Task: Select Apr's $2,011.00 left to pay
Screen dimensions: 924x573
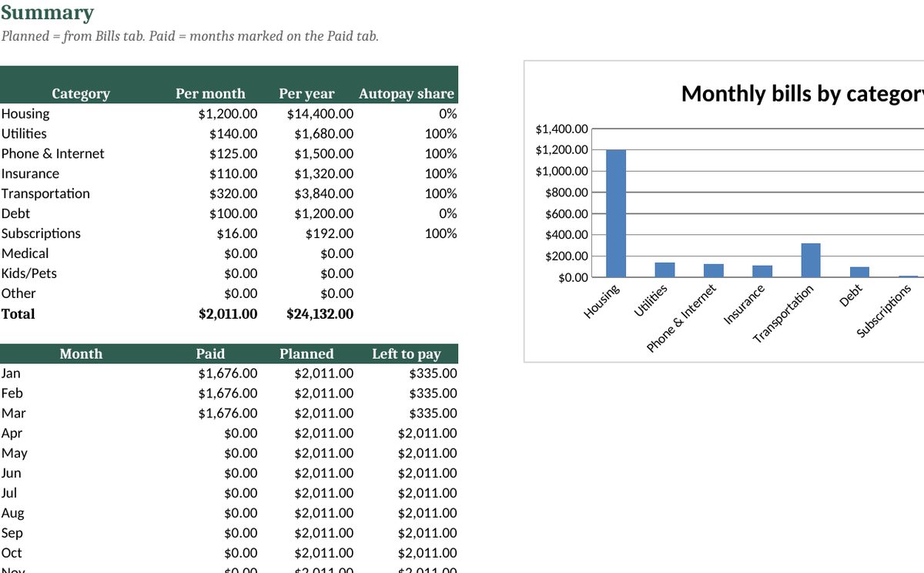Action: 427,434
